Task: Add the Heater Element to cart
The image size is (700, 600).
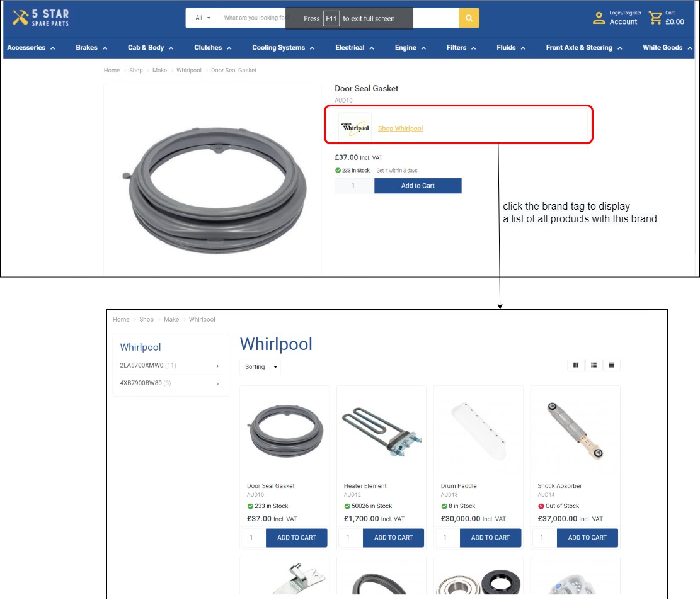Action: click(393, 538)
